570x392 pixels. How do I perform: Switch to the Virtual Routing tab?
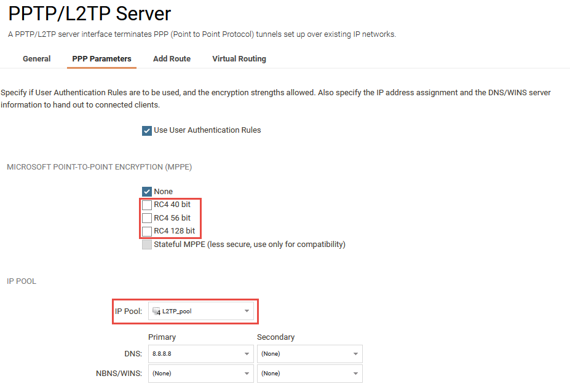click(239, 58)
